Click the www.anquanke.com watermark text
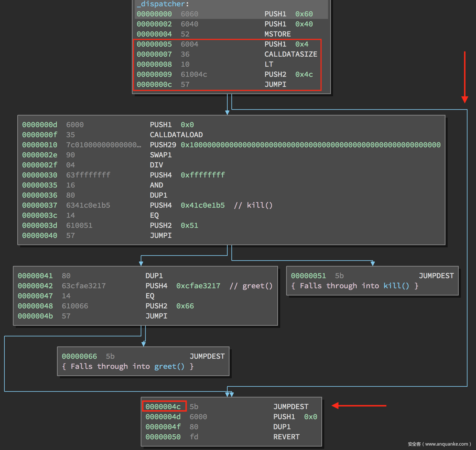476x450 pixels. click(446, 444)
